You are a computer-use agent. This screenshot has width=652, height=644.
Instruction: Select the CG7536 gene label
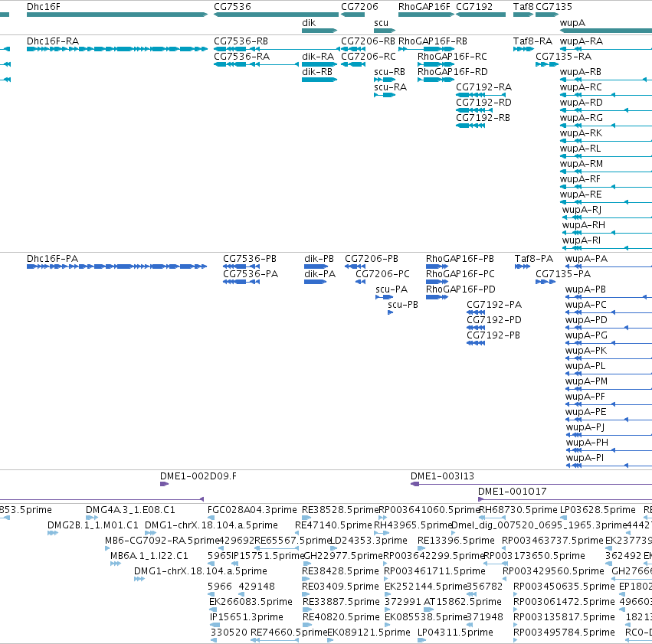232,7
